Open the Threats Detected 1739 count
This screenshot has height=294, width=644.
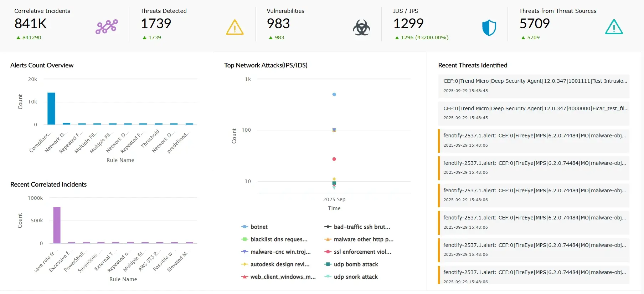[x=156, y=24]
